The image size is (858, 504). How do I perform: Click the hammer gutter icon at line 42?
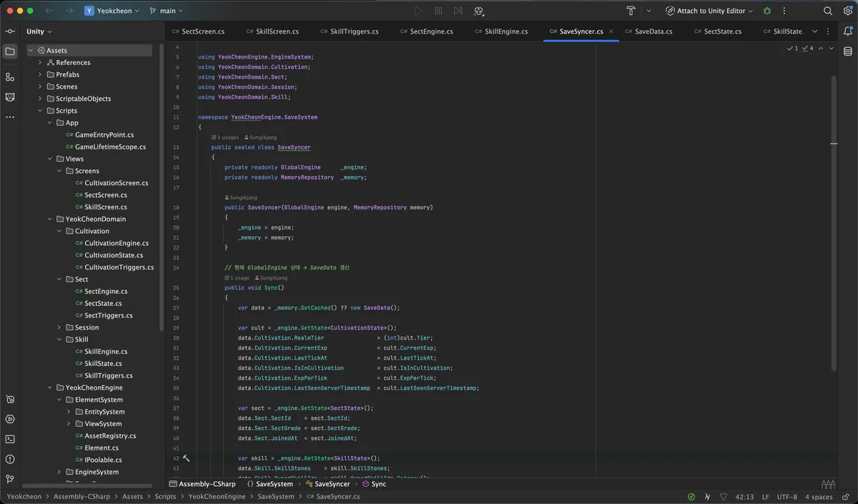(187, 458)
